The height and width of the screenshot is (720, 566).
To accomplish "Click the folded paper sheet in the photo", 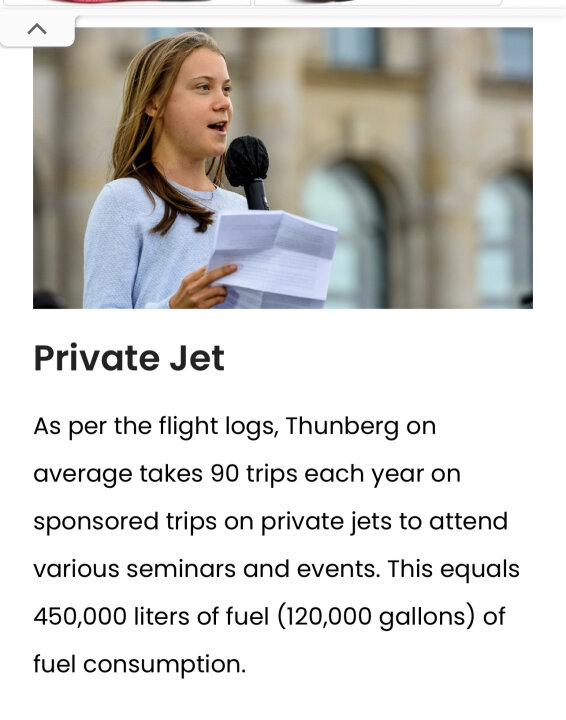I will coord(272,258).
